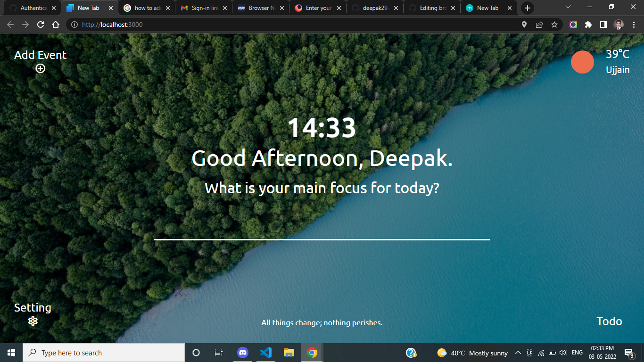Reload the page with refresh button

coord(41,25)
